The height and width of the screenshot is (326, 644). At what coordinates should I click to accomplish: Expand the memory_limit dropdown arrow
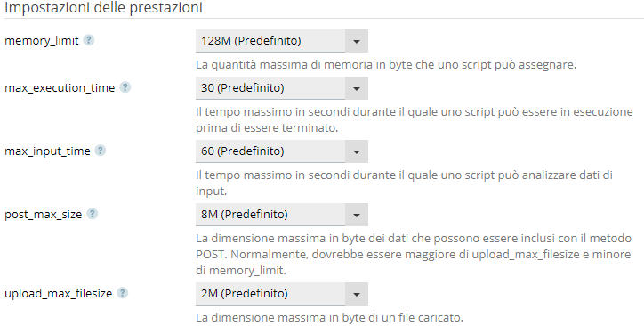pyautogui.click(x=357, y=41)
